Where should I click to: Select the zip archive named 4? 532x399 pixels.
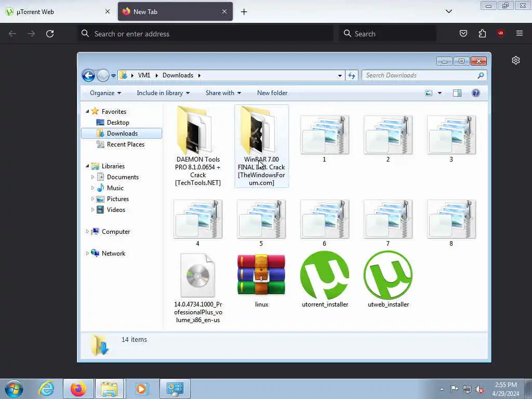[198, 223]
